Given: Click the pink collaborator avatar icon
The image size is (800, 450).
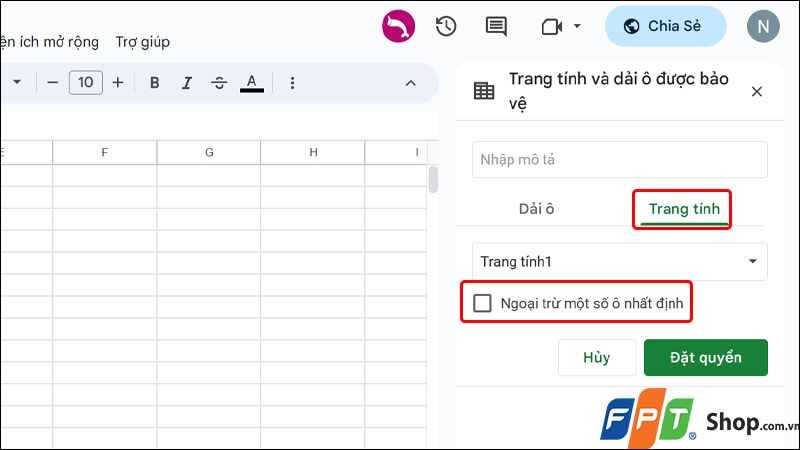Looking at the screenshot, I should click(x=398, y=26).
